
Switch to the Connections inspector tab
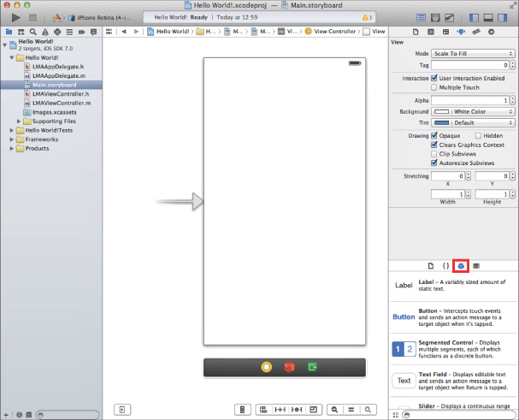tap(491, 32)
